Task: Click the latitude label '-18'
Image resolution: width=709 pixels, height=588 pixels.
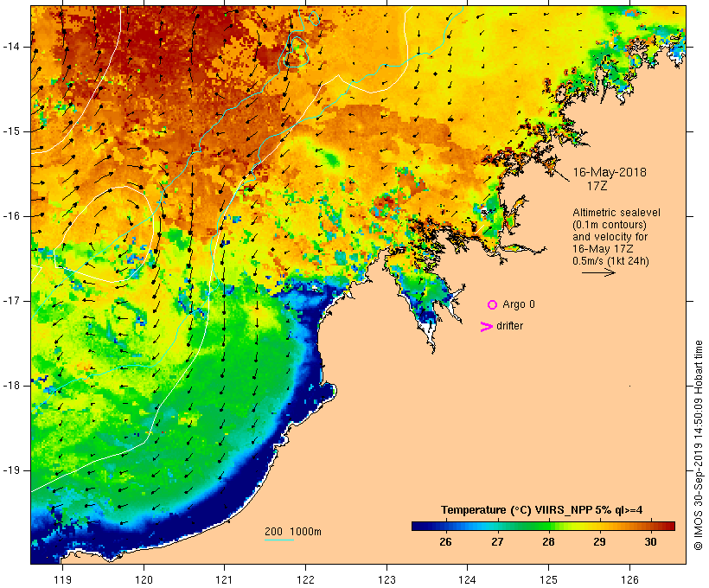Action: pos(11,386)
